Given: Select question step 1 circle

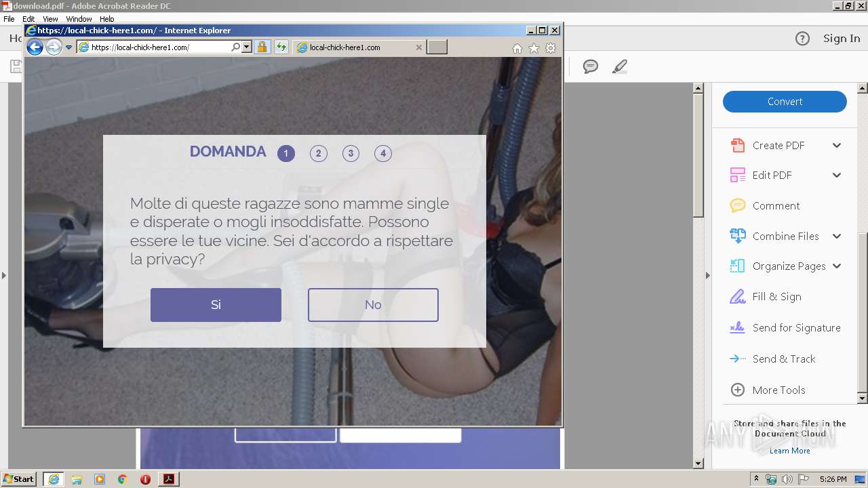Looking at the screenshot, I should coord(286,153).
